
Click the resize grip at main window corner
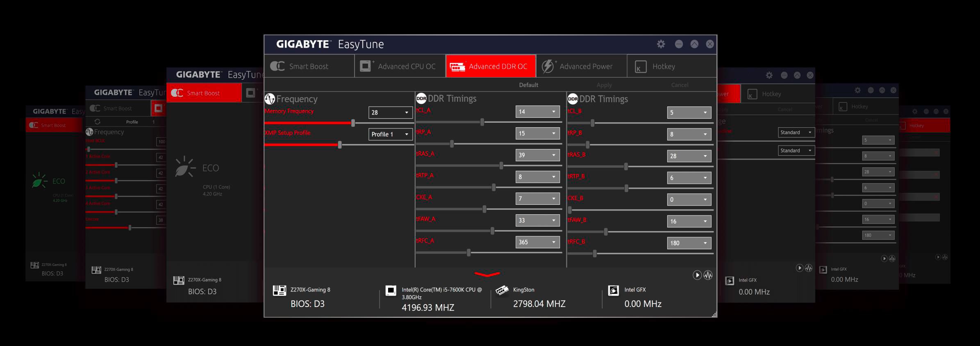click(x=714, y=314)
